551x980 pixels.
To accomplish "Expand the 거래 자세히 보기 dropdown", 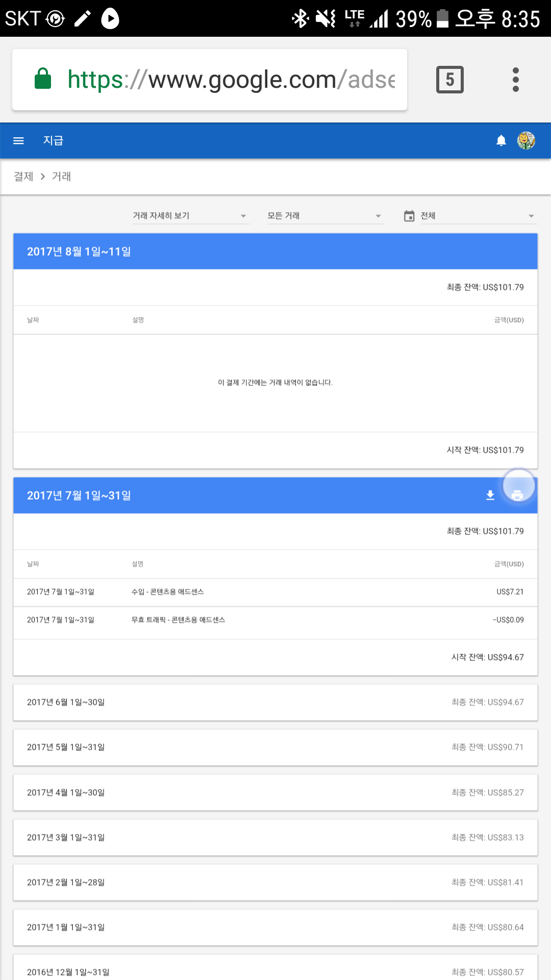I will 190,216.
